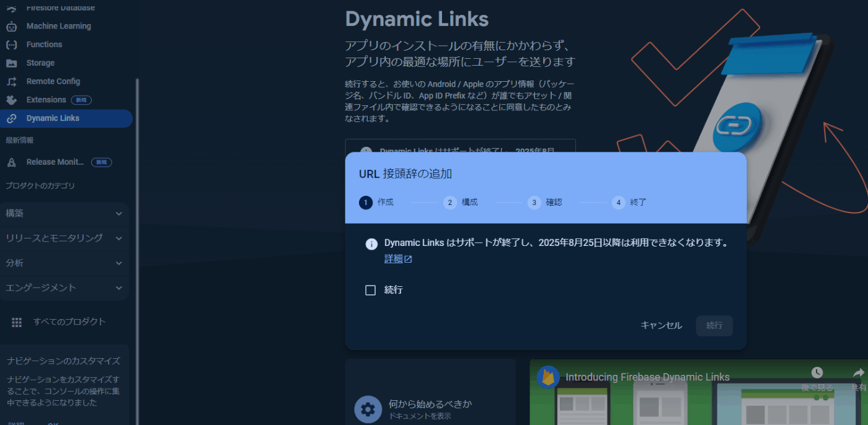This screenshot has height=425, width=868.
Task: Click the 新規 badge next to Extensions
Action: 81,100
